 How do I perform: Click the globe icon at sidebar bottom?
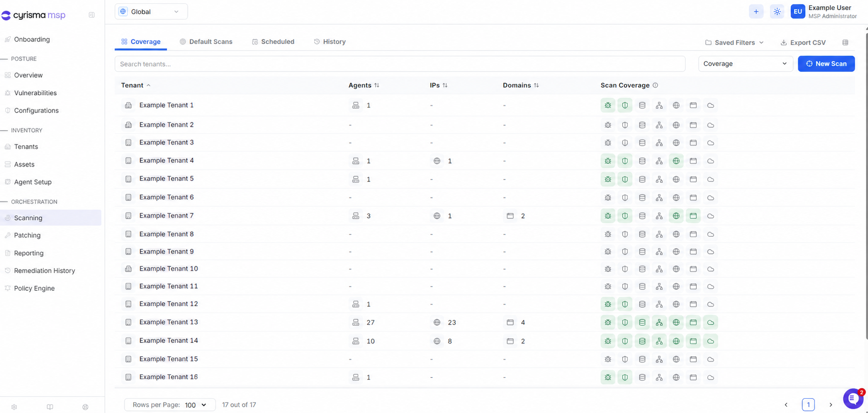pyautogui.click(x=85, y=407)
